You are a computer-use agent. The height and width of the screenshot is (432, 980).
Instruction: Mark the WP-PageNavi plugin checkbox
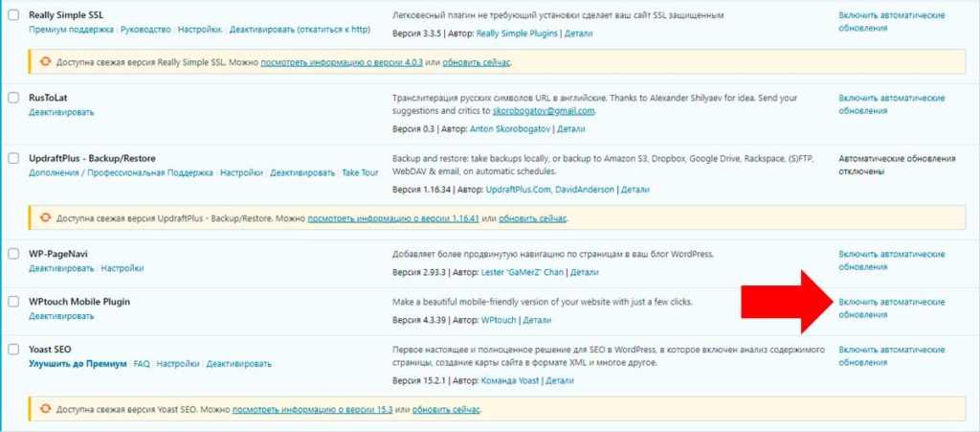click(13, 254)
